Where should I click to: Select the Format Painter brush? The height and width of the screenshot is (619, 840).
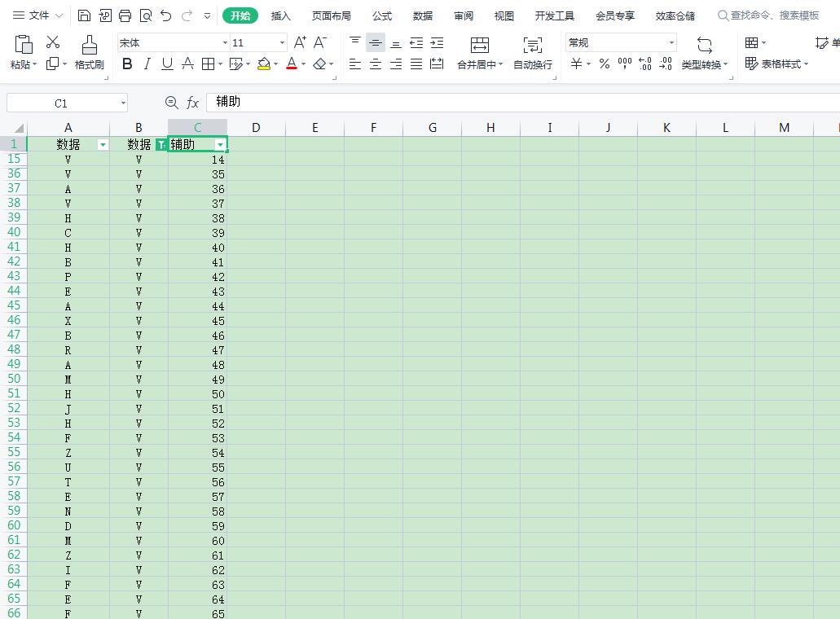90,45
